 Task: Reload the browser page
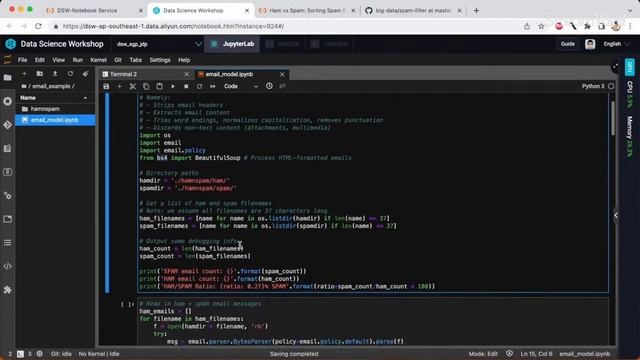[38, 26]
